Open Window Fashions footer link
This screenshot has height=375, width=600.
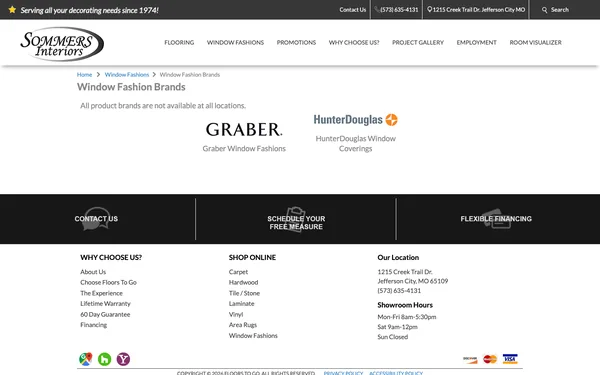[x=253, y=336]
